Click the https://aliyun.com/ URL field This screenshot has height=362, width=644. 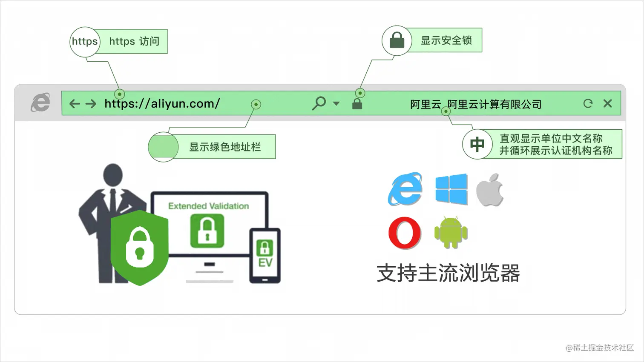(162, 103)
